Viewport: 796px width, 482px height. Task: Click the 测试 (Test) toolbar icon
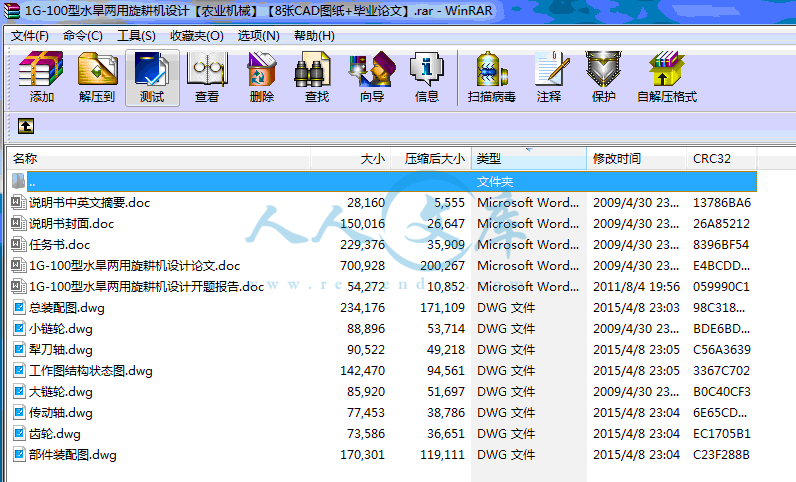pos(152,77)
